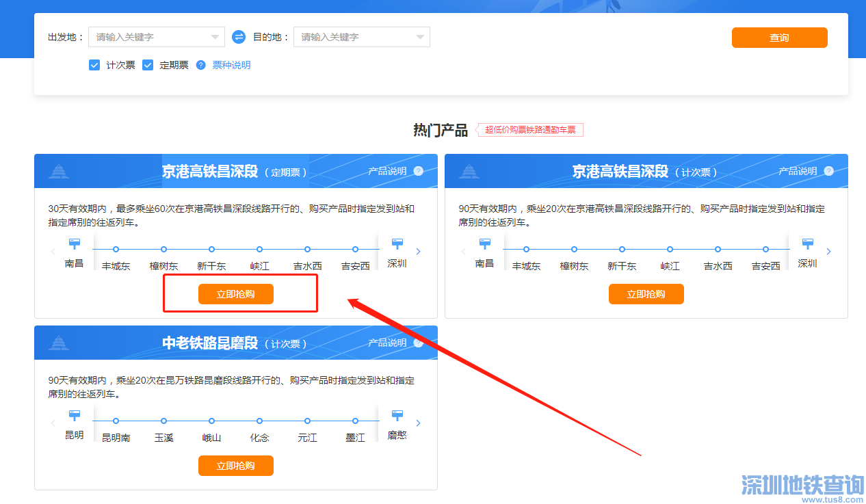The image size is (866, 504).
Task: Click the 热门产品 heading
Action: point(441,130)
